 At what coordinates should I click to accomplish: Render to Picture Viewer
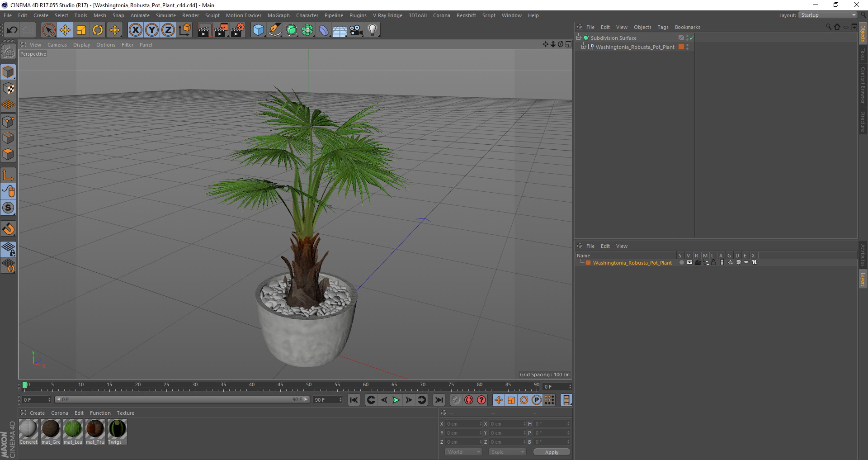tap(221, 30)
